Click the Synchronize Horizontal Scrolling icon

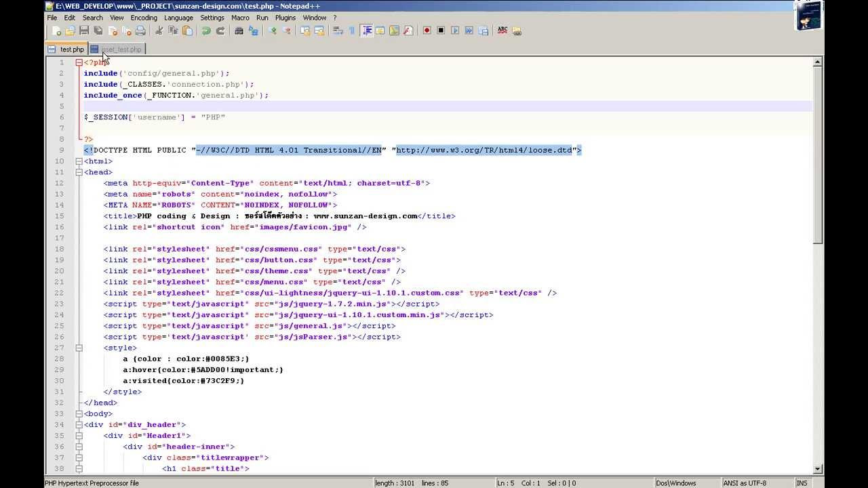(319, 30)
